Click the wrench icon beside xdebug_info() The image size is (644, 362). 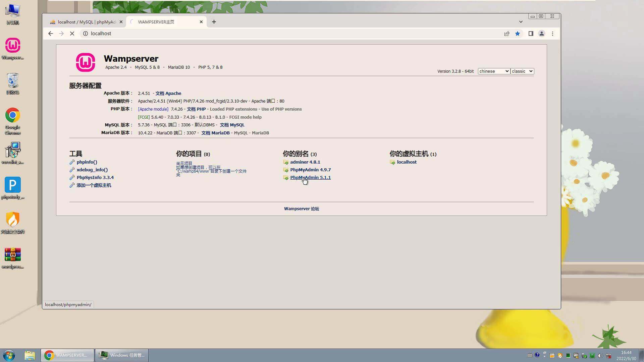(72, 170)
